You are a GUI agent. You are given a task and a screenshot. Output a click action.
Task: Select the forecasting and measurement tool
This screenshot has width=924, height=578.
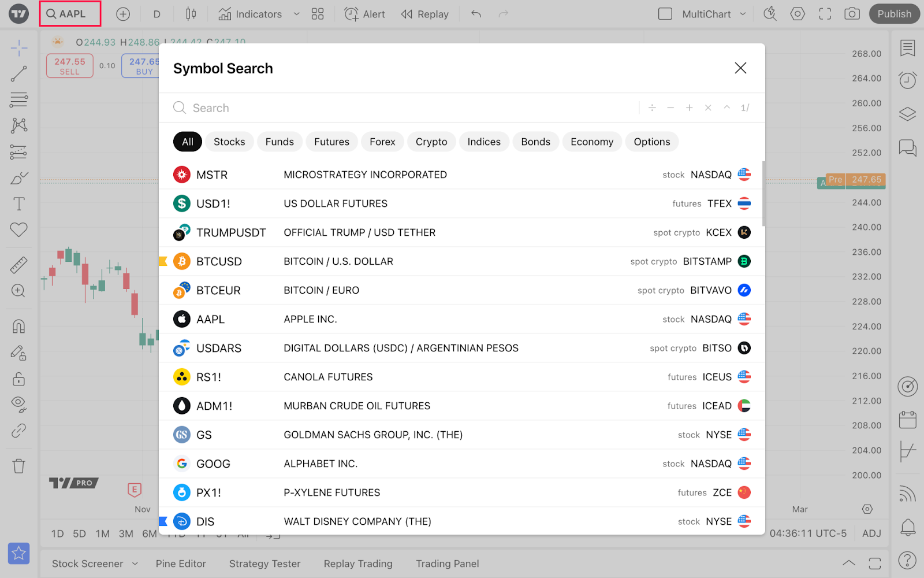[19, 152]
